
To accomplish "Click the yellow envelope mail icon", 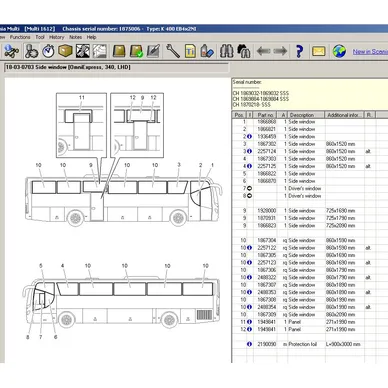I will 319,51.
